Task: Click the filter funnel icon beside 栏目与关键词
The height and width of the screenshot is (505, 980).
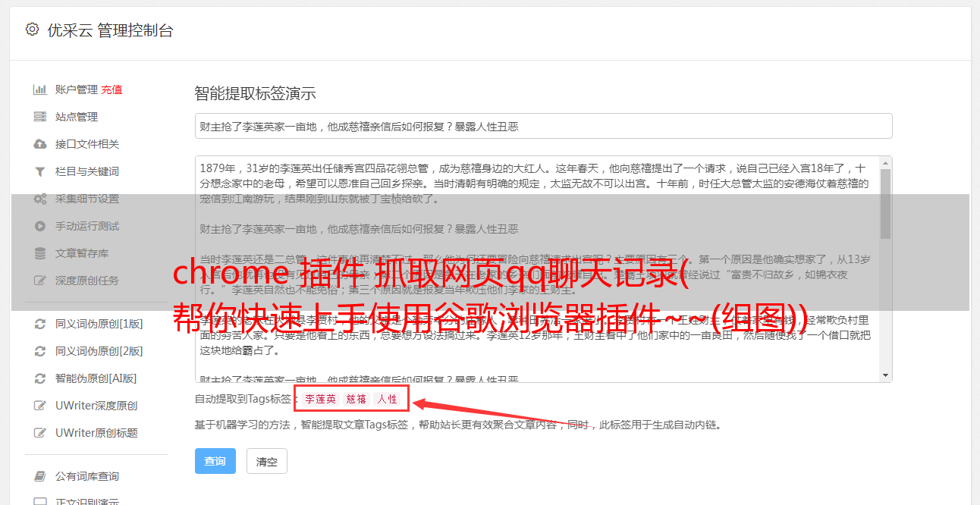Action: [40, 171]
